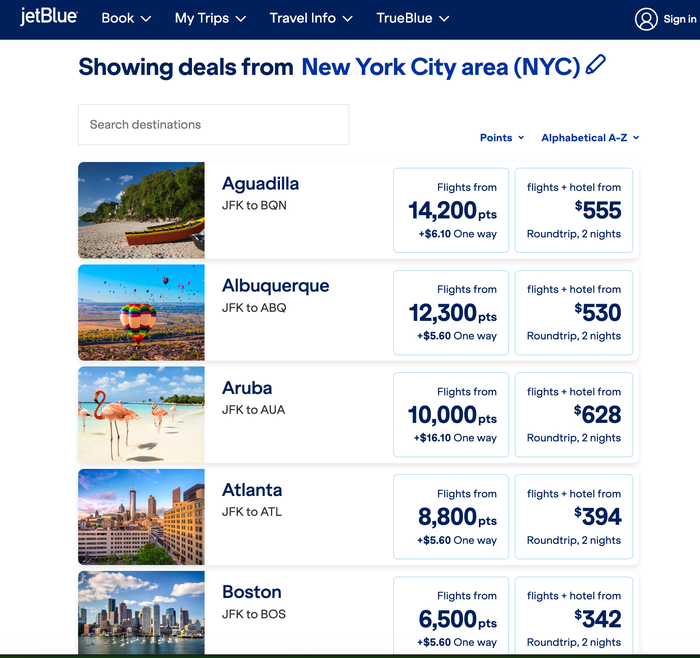Click the JetBlue logo
This screenshot has height=658, width=700.
pos(49,17)
